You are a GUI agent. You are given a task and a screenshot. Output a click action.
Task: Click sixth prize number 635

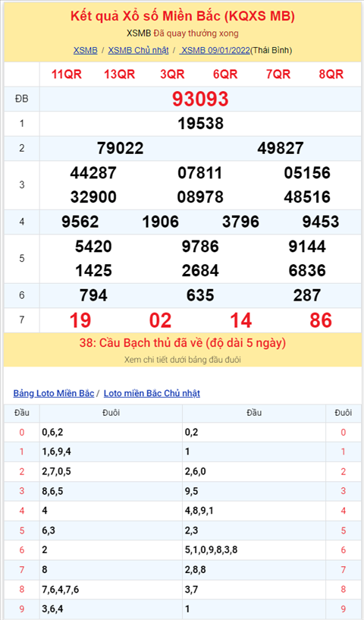[200, 295]
